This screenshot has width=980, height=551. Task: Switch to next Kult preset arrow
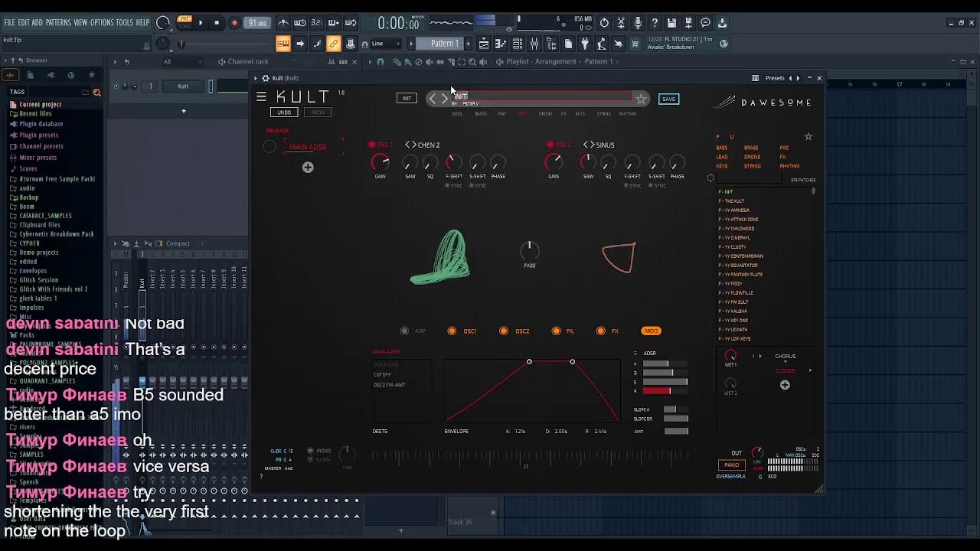coord(445,99)
